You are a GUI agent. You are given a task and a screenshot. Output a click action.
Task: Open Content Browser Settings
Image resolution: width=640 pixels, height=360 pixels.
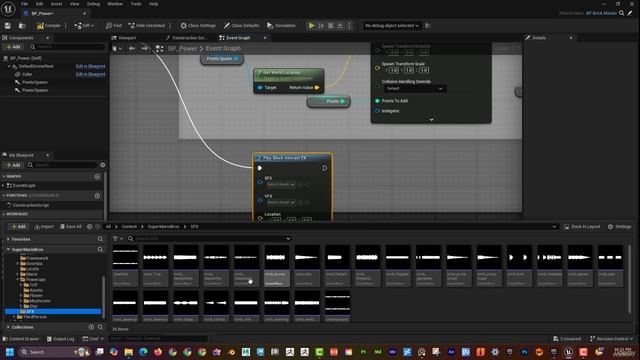(x=619, y=227)
